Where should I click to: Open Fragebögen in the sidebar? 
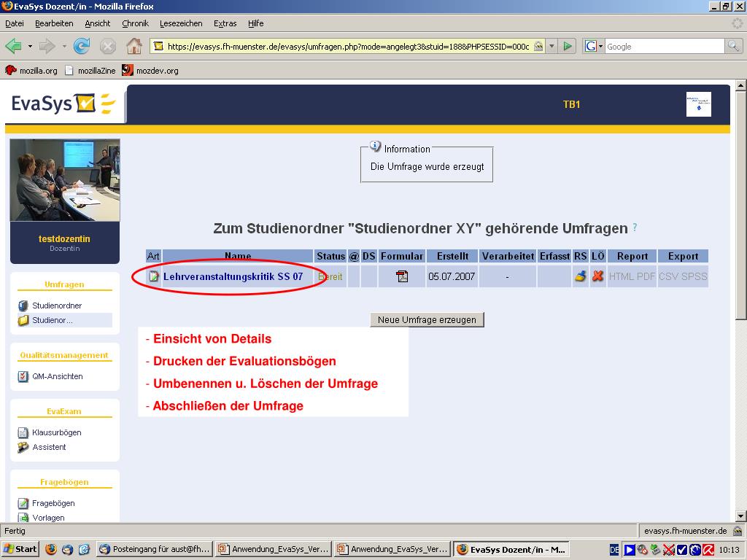tap(53, 503)
